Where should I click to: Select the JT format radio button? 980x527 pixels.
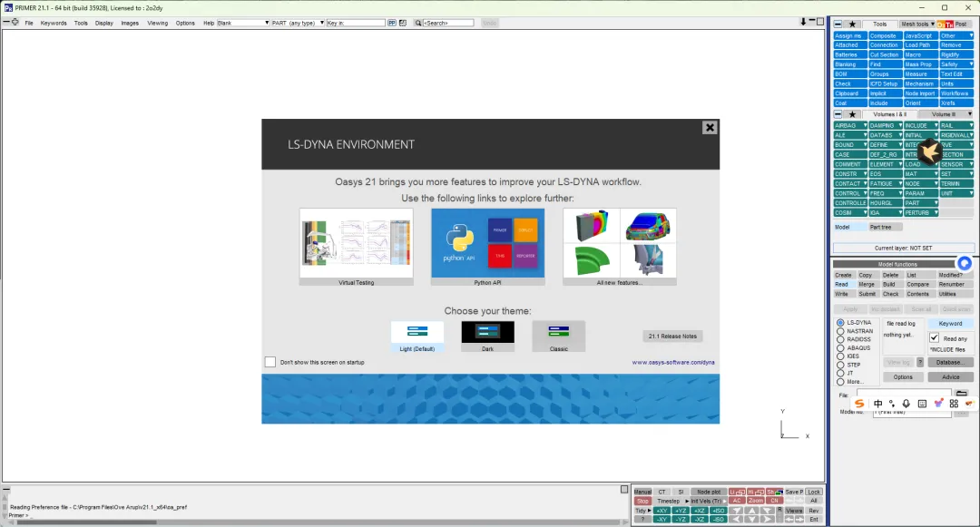[x=840, y=374]
